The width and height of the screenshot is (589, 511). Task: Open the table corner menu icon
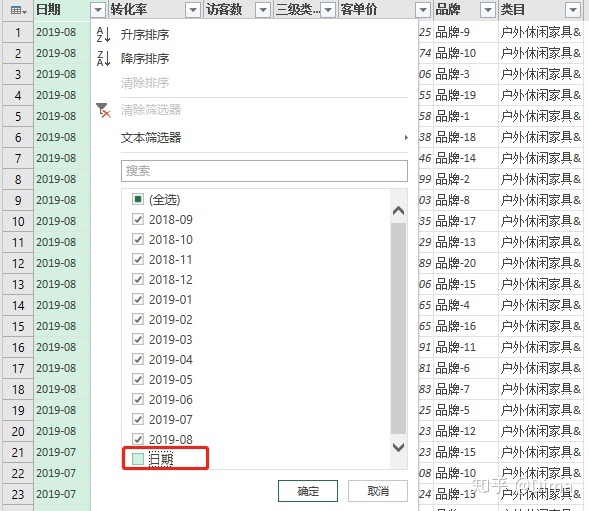tap(18, 10)
